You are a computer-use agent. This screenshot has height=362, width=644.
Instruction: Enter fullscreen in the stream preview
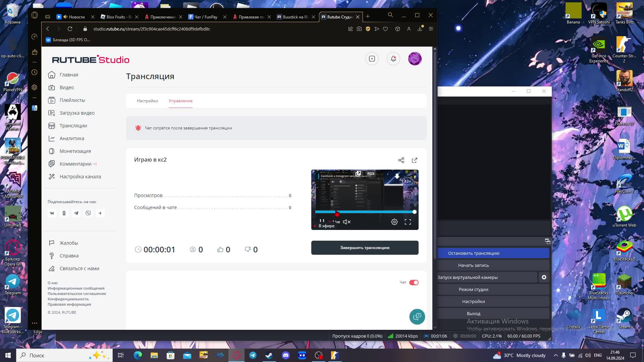coord(408,222)
